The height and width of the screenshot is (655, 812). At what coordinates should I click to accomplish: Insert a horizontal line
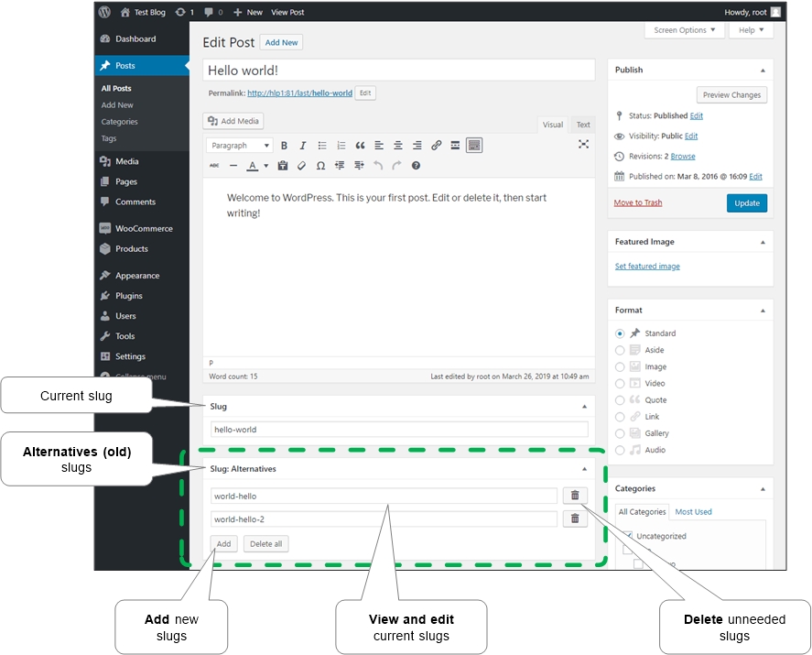coord(233,166)
